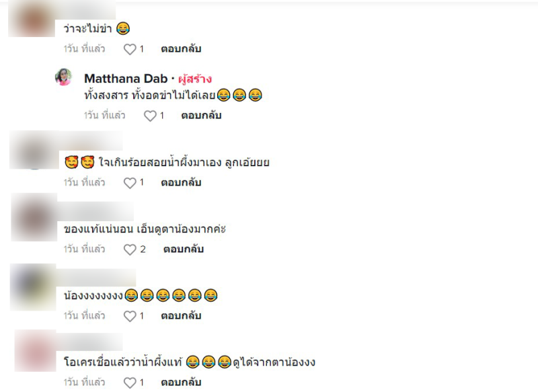This screenshot has height=392, width=538.
Task: Like the comment "ใจเกินร้อยสอยน้ำผึ้งมาเอง"
Action: click(130, 183)
